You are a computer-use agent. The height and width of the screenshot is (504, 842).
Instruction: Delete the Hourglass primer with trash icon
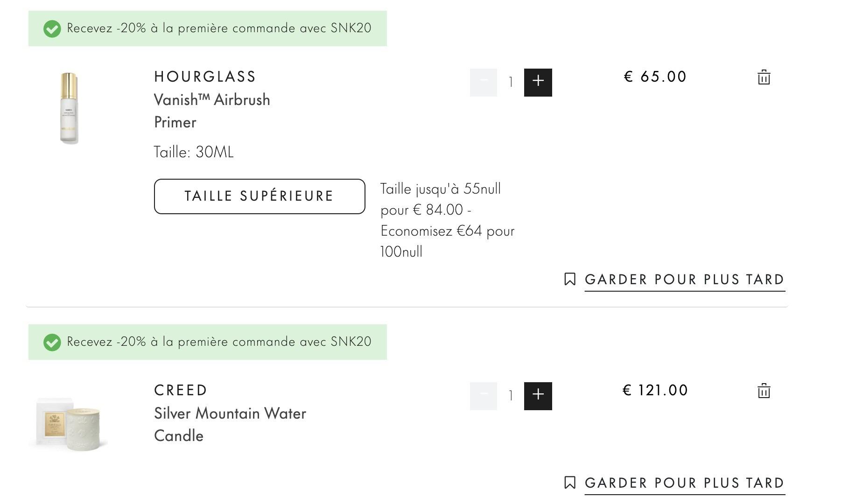[x=764, y=77]
